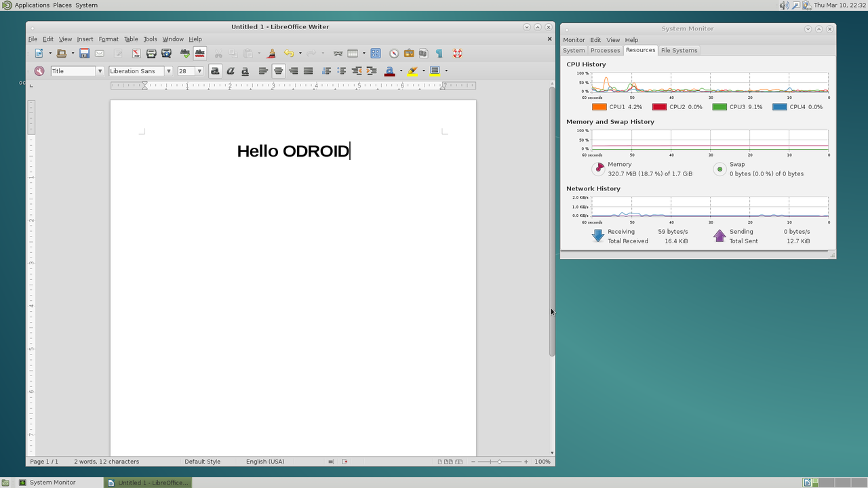The image size is (868, 488).
Task: Open the Places menu in top panel
Action: coord(62,5)
